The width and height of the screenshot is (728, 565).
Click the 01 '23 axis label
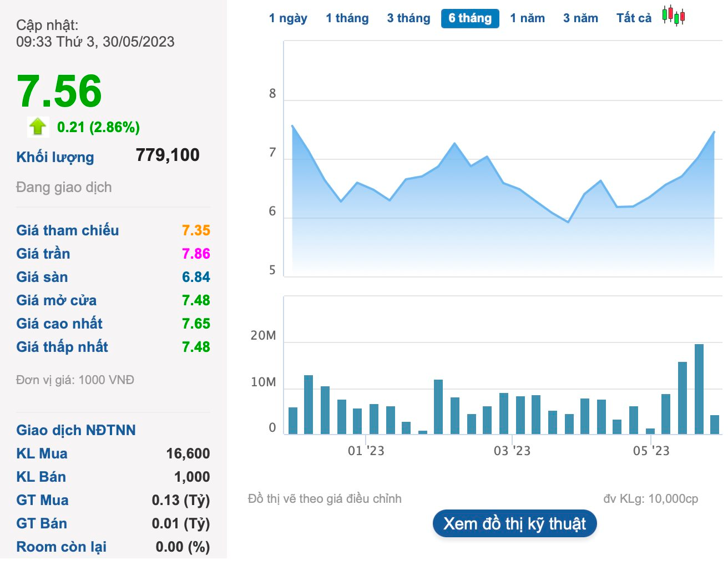[366, 451]
